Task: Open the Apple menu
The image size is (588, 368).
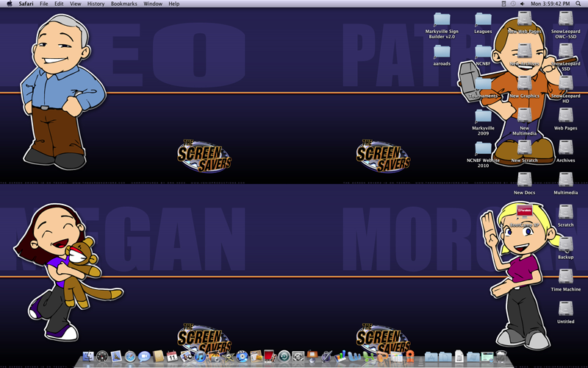Action: (x=10, y=4)
